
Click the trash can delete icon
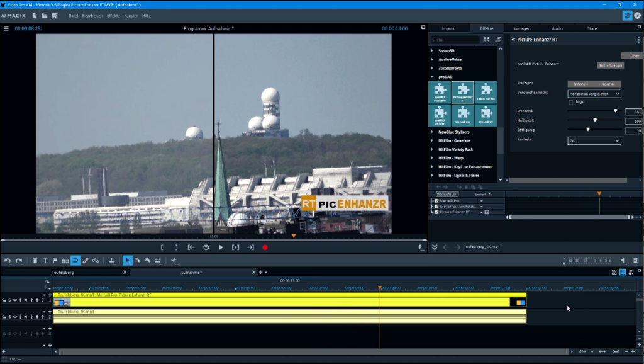tap(35, 260)
